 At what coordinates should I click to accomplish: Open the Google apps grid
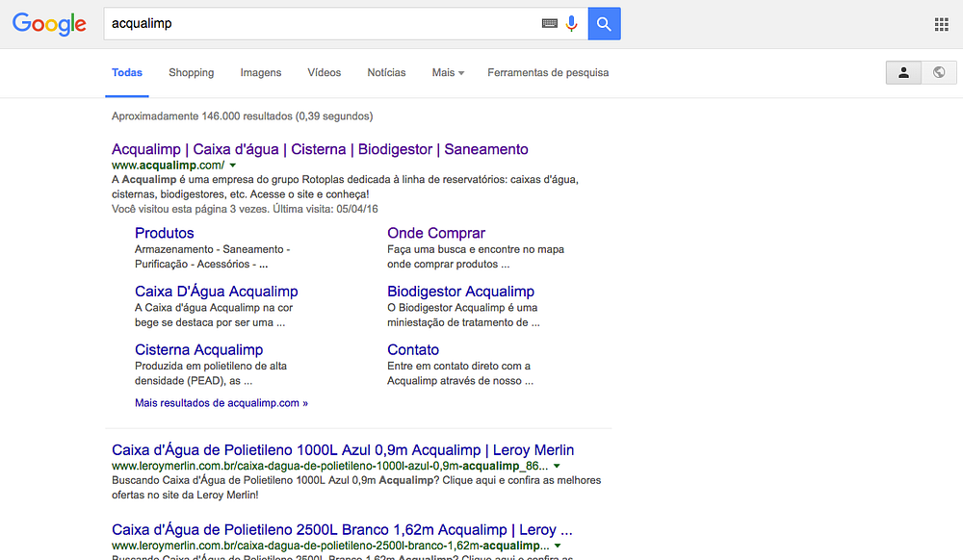point(941,24)
